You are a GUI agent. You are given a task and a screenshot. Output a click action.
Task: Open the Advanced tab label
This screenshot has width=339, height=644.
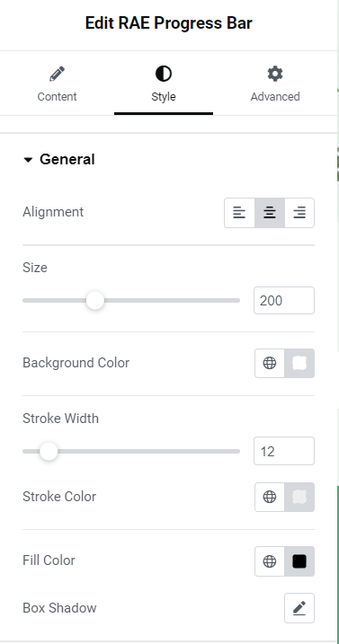pyautogui.click(x=275, y=96)
